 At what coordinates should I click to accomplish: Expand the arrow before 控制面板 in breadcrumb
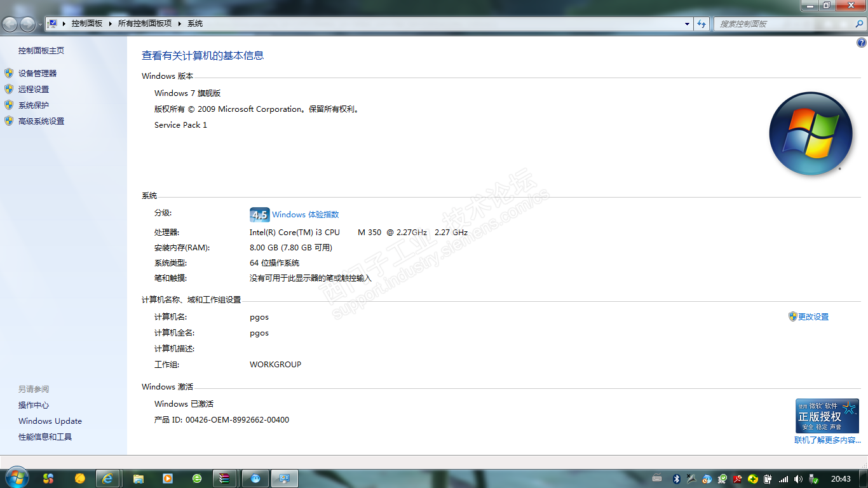pos(64,24)
